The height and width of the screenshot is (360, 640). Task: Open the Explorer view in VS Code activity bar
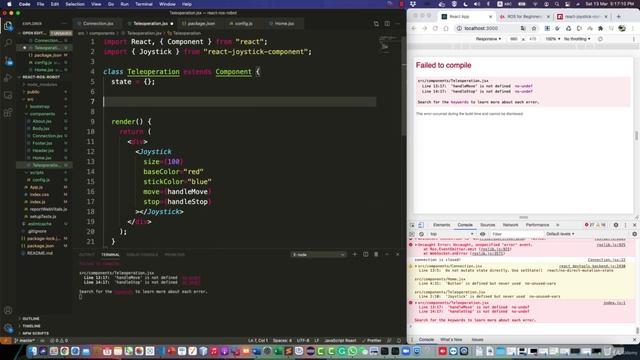tap(8, 26)
